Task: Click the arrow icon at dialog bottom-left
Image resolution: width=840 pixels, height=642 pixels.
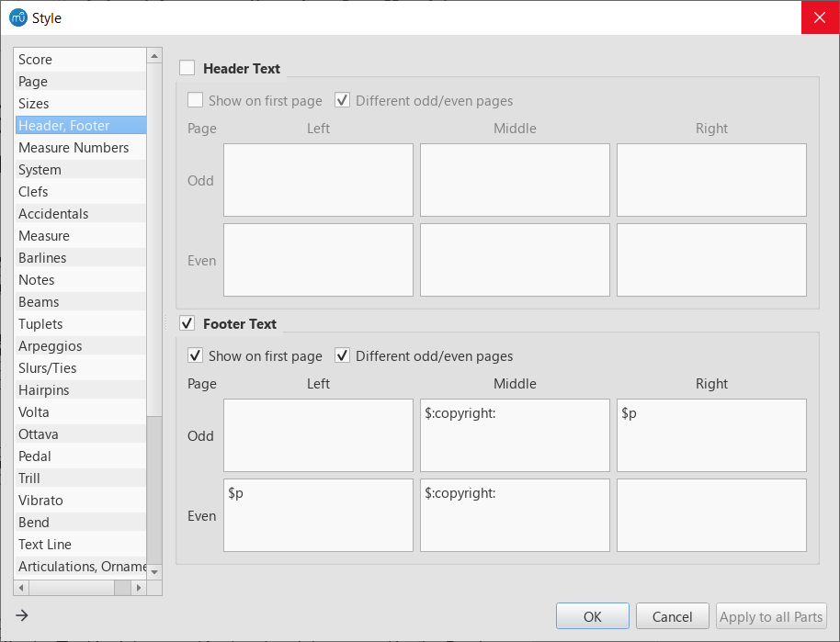Action: click(x=20, y=616)
